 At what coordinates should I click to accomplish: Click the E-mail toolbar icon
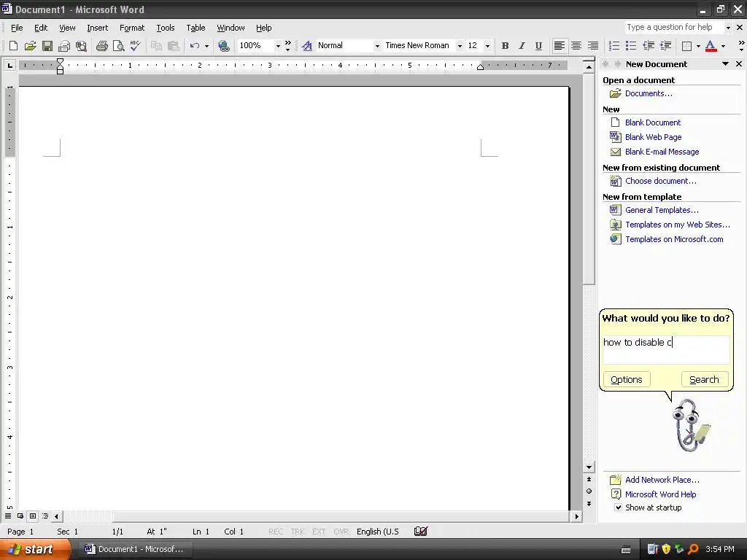point(64,46)
